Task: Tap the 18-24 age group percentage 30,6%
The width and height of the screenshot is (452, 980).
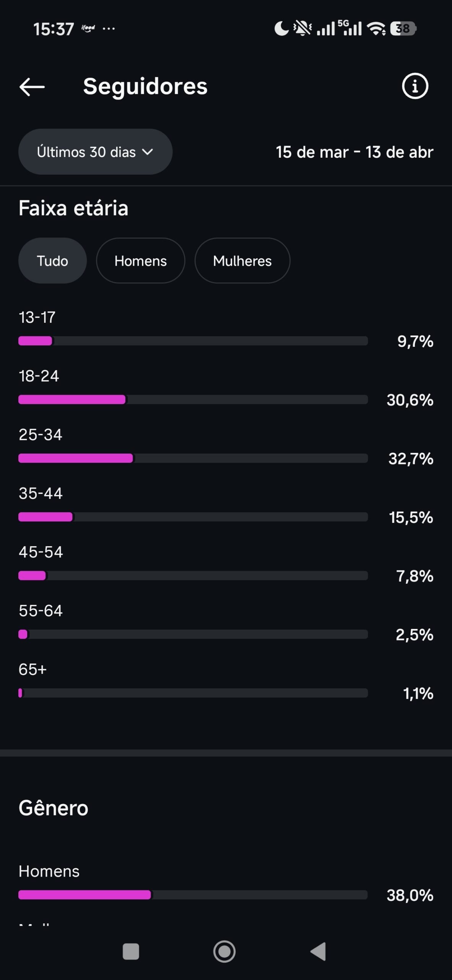Action: click(x=410, y=400)
